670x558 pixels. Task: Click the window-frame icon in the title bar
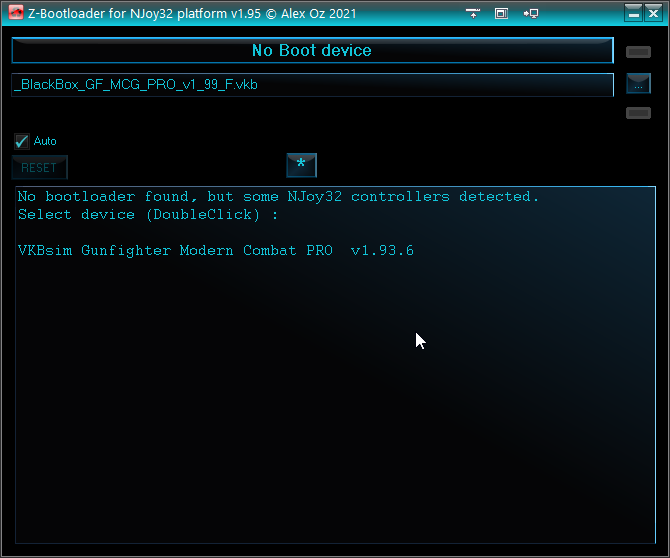[501, 13]
